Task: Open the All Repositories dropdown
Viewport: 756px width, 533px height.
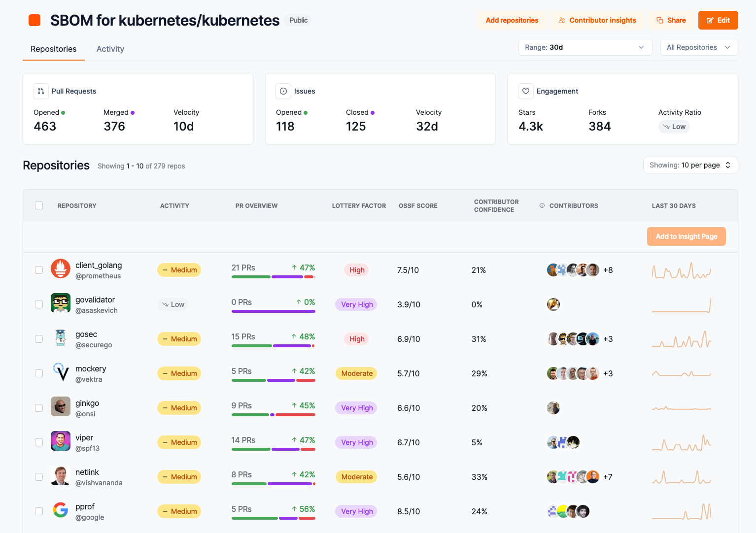Action: (699, 47)
